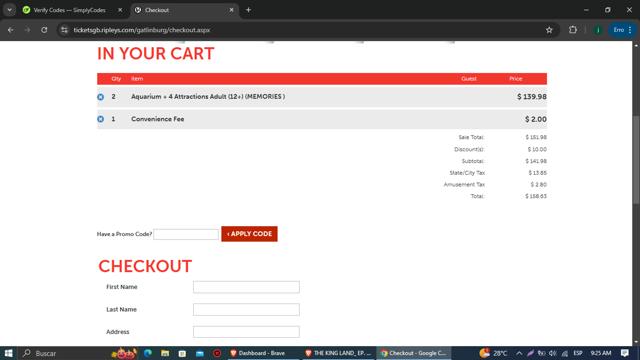The height and width of the screenshot is (360, 640).
Task: Reload the checkout page
Action: pyautogui.click(x=44, y=30)
